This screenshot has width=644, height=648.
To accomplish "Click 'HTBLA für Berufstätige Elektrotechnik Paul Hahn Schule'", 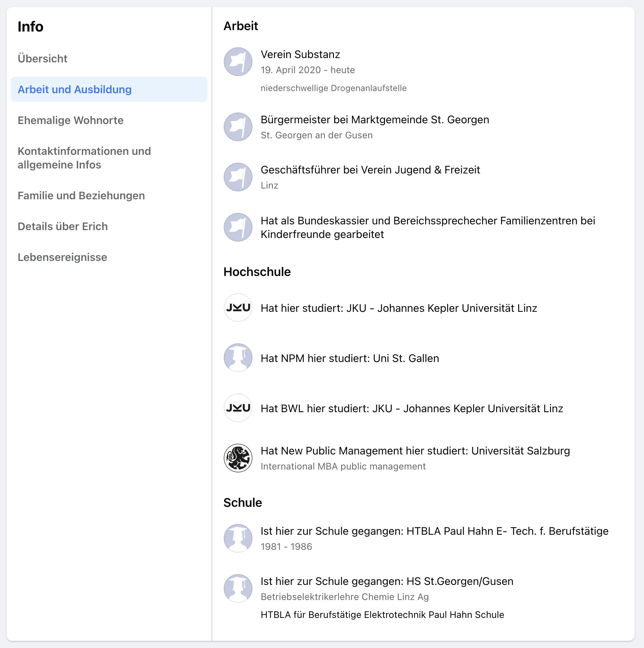I will [x=382, y=615].
